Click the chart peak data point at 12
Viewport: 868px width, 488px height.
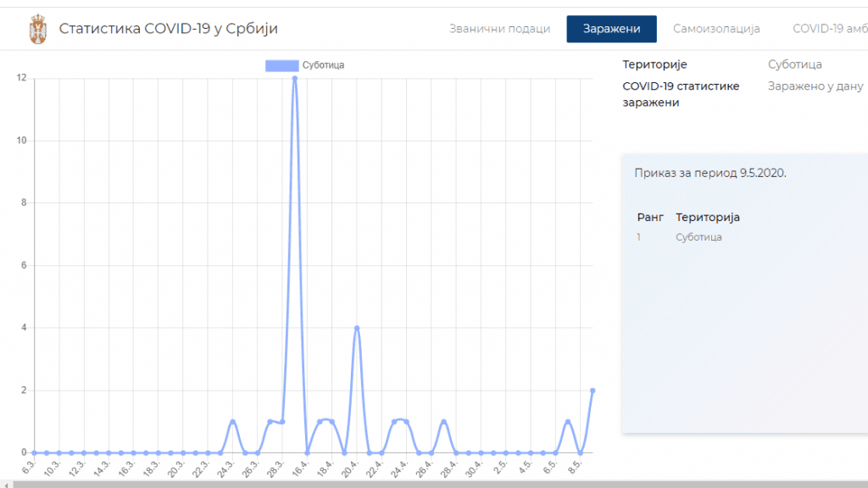(295, 78)
